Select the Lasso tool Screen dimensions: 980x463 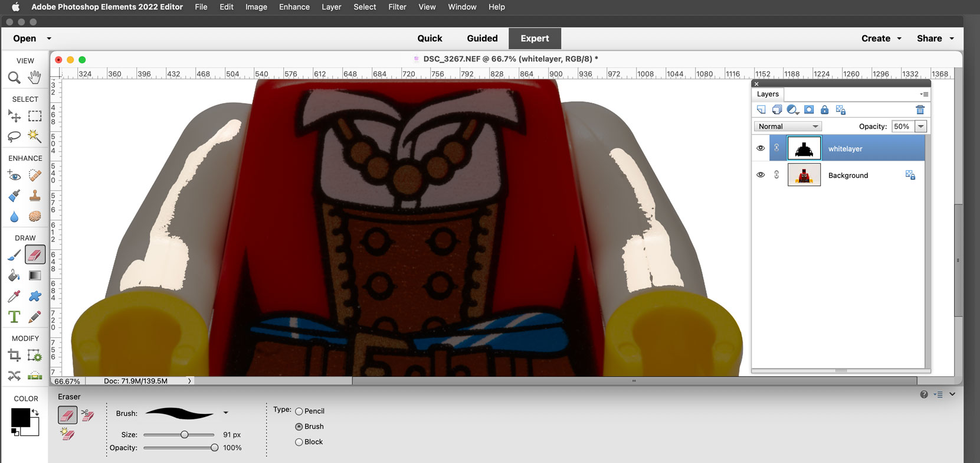coord(14,136)
